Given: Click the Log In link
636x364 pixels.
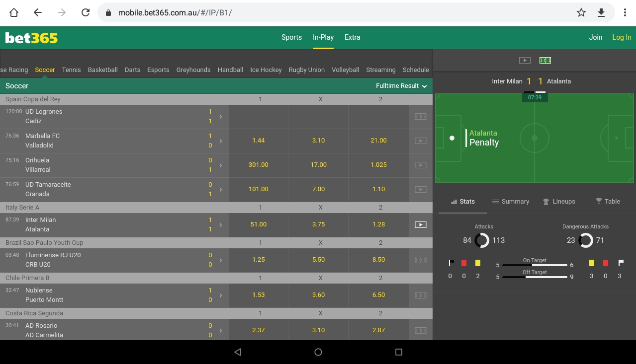Looking at the screenshot, I should click(622, 37).
